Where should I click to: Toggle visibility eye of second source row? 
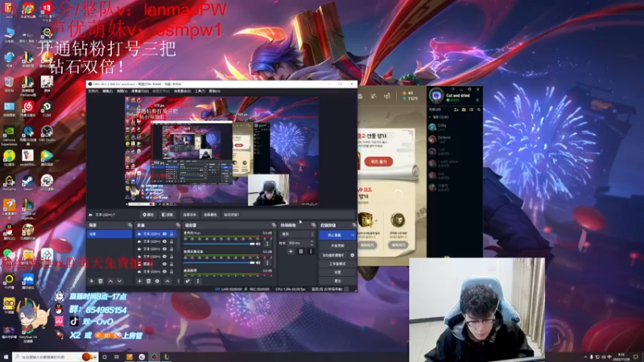[165, 242]
